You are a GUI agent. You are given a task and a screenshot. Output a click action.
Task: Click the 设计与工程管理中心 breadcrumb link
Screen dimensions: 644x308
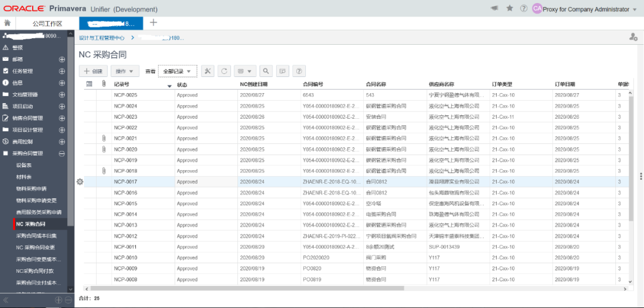click(102, 38)
